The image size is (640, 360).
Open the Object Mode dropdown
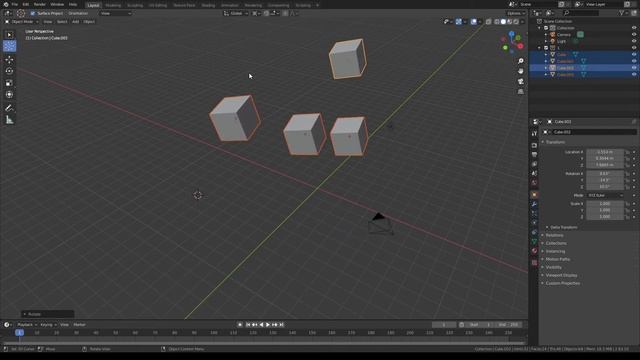click(22, 22)
